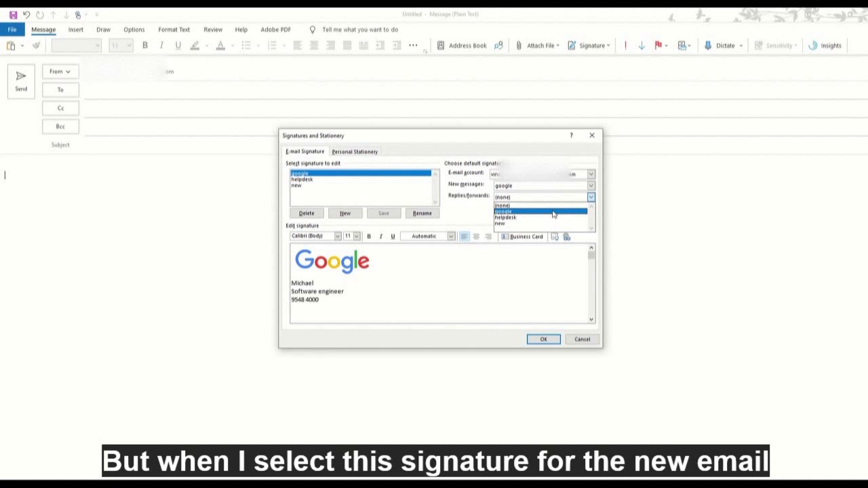
Task: Choose new in Replies/forwards list
Action: 540,224
